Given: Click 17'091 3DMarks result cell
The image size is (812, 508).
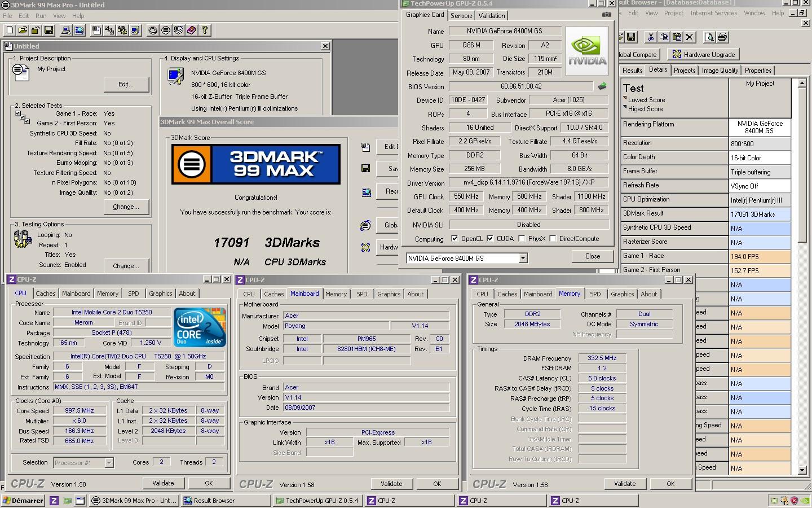Looking at the screenshot, I should click(760, 214).
